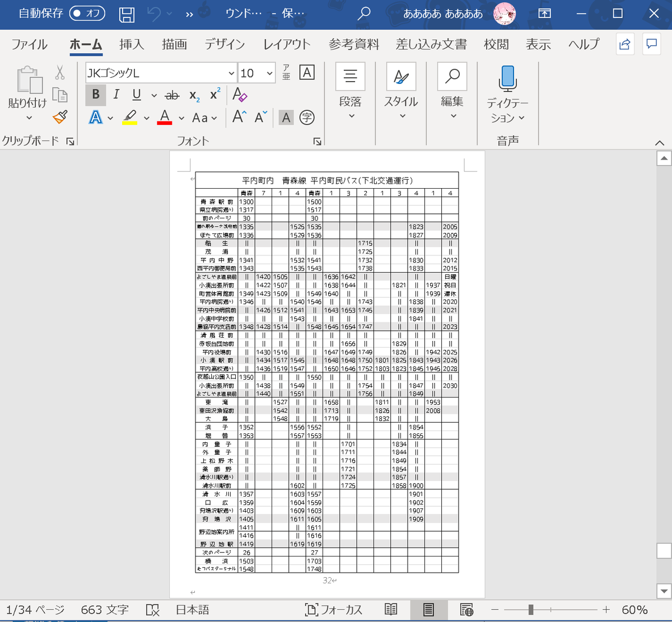The height and width of the screenshot is (622, 672).
Task: Apply yellow highlight color
Action: tap(130, 118)
